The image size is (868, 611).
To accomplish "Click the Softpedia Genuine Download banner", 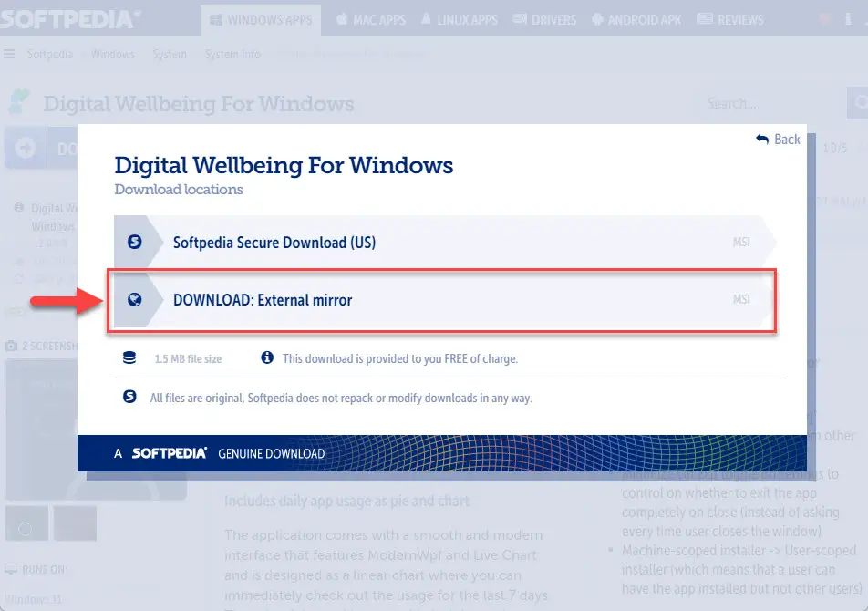I will pos(441,453).
